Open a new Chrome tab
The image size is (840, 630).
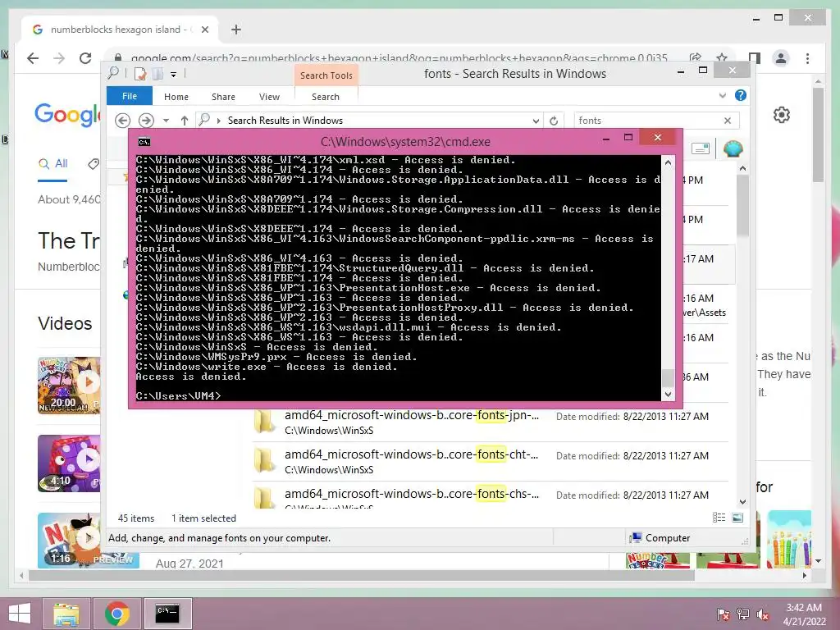click(236, 30)
